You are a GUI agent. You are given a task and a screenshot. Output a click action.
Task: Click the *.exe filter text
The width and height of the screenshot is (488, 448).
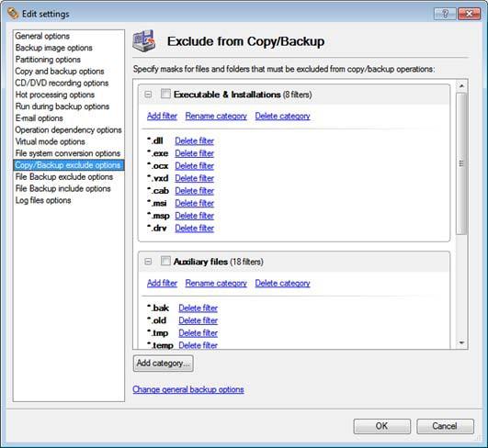(157, 153)
